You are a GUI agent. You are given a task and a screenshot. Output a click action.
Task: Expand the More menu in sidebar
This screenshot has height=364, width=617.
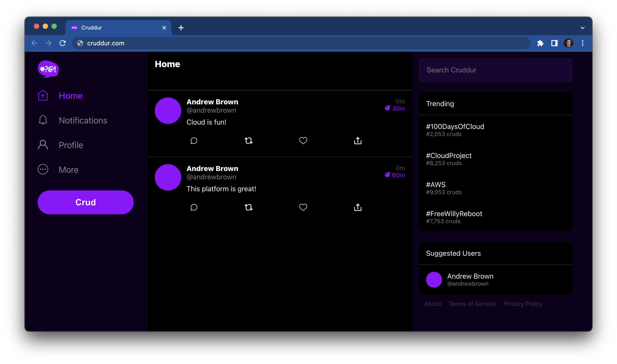tap(68, 170)
